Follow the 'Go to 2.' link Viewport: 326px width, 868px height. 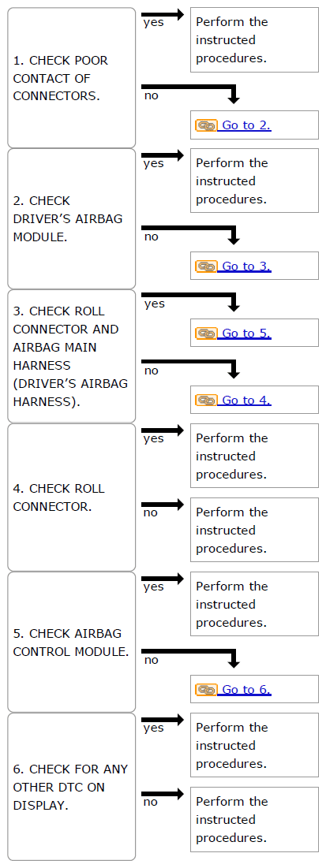[245, 125]
